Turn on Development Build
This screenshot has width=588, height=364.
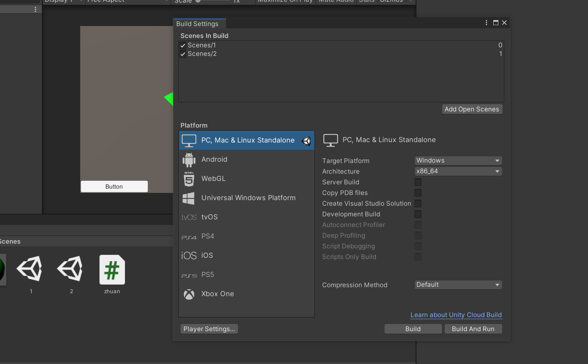pos(418,214)
